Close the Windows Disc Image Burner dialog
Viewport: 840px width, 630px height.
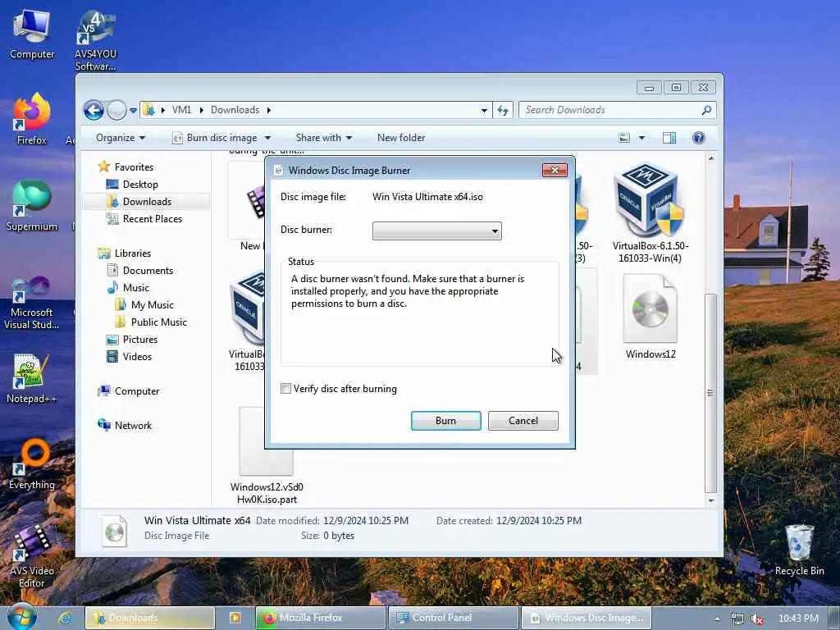tap(555, 170)
